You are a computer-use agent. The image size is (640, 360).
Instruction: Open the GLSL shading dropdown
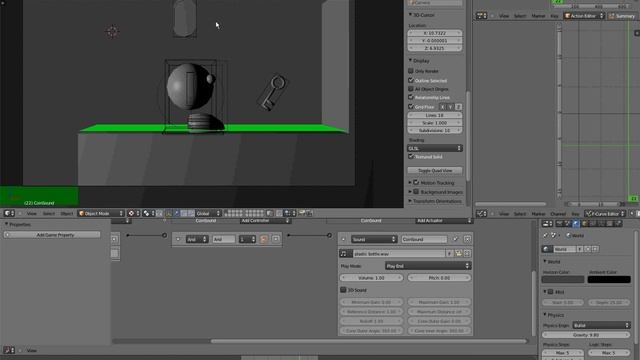click(435, 148)
